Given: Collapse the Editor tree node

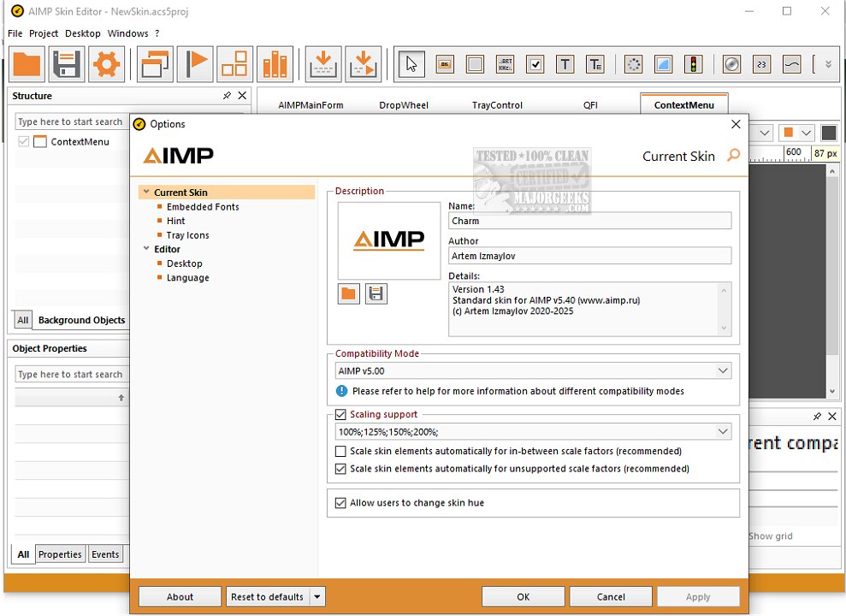Looking at the screenshot, I should pyautogui.click(x=146, y=249).
